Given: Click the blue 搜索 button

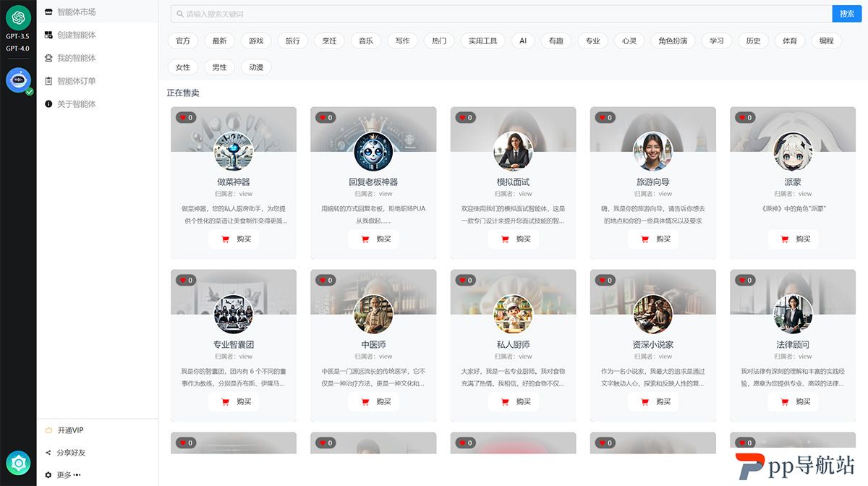Looking at the screenshot, I should point(847,14).
